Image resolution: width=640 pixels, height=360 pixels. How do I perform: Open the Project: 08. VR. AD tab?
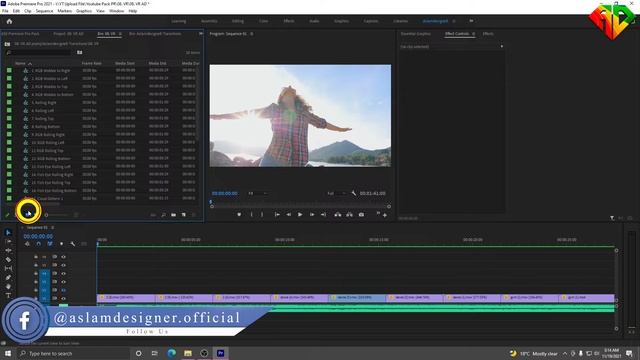tap(69, 34)
